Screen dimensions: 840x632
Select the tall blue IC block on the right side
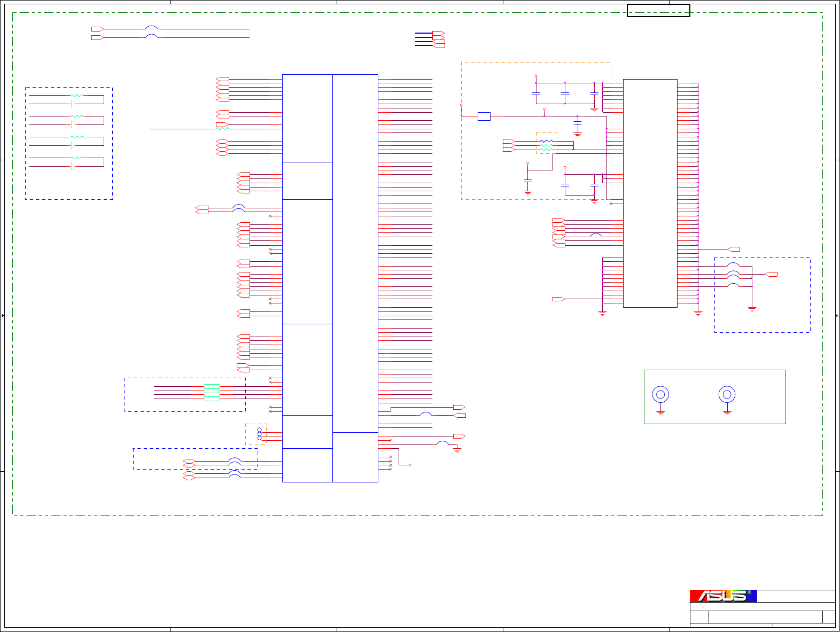click(650, 193)
